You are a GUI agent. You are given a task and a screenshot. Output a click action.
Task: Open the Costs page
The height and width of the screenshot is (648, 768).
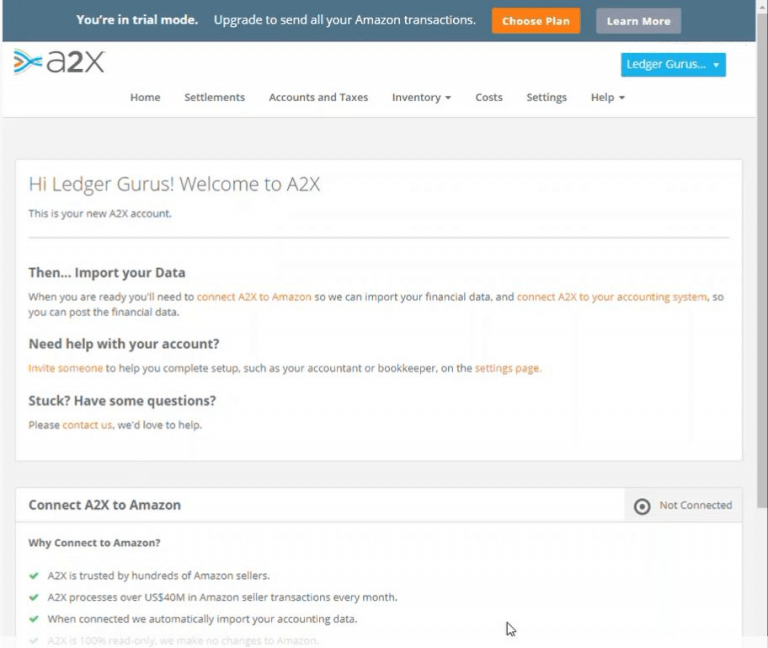pos(489,97)
